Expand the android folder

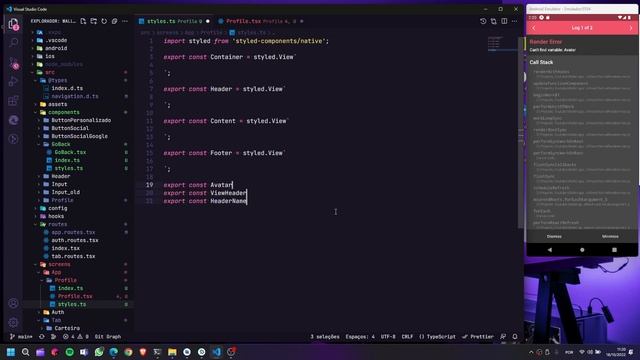tap(56, 48)
